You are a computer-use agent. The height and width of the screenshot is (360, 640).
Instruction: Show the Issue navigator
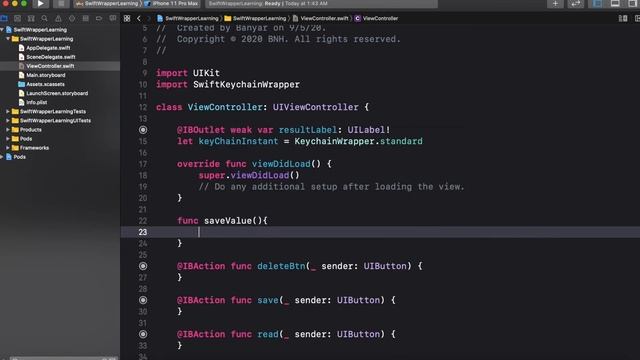[58, 18]
